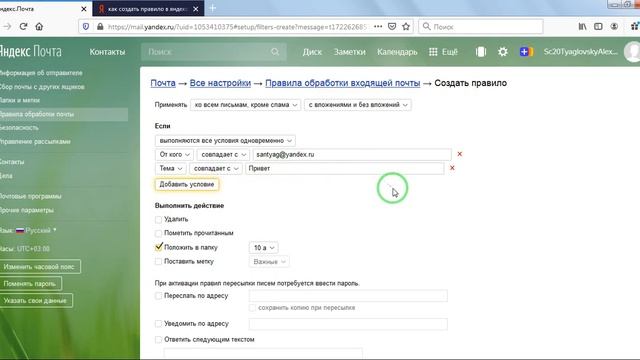Bookmark this page with the star icon

click(x=406, y=27)
